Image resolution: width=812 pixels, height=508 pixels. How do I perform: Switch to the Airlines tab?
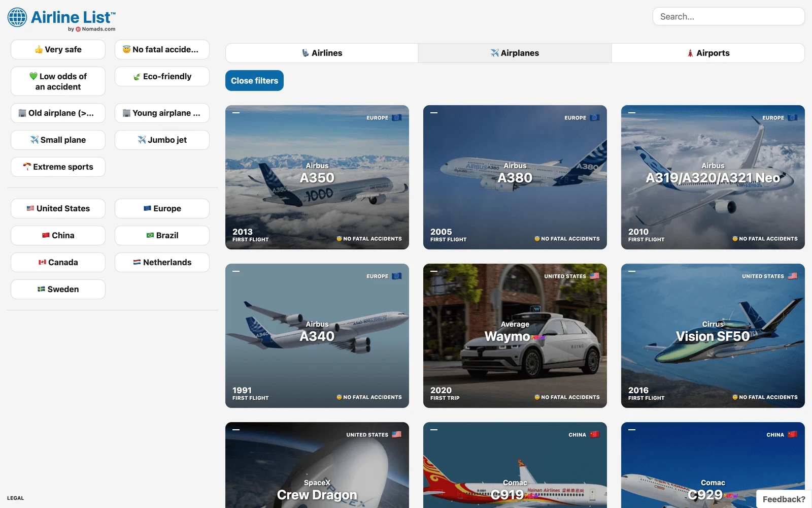tap(322, 53)
